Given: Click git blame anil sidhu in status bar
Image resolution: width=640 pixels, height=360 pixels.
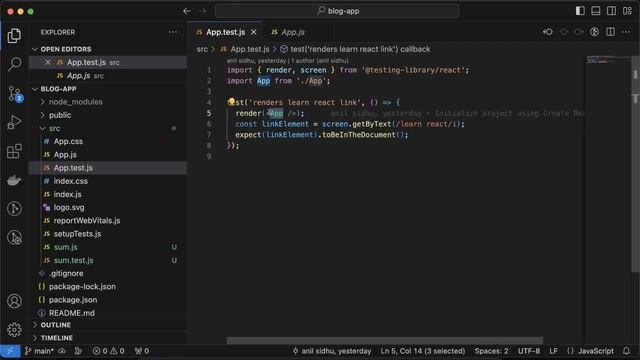Looking at the screenshot, I should pyautogui.click(x=332, y=351).
